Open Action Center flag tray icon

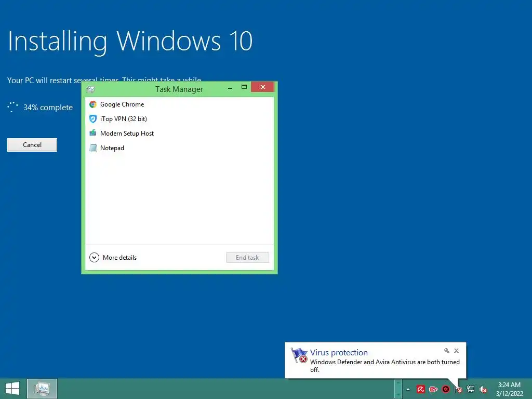(458, 389)
